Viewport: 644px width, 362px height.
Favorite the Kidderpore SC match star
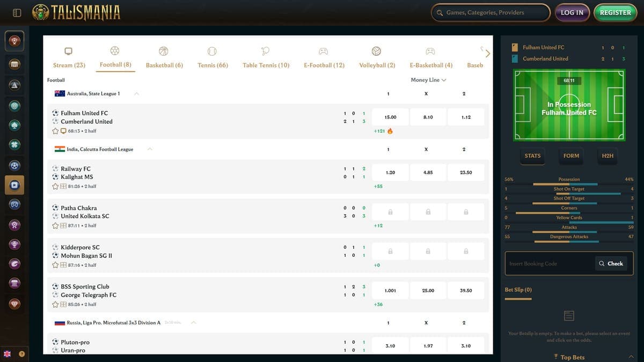pos(55,265)
